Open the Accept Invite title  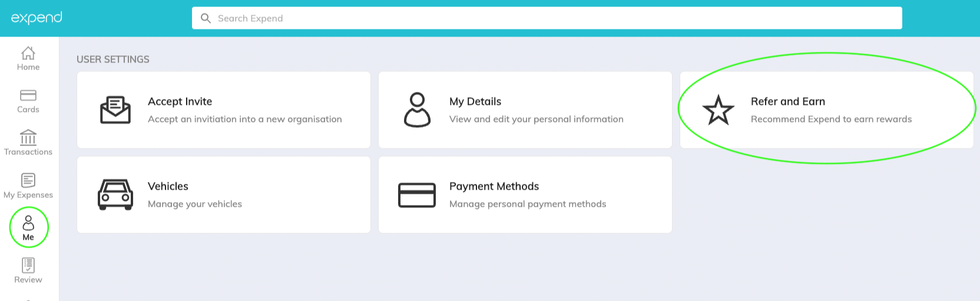point(180,101)
